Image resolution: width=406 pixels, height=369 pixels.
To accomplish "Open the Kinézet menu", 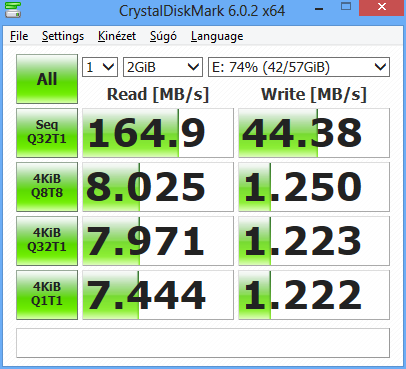I will click(x=117, y=36).
